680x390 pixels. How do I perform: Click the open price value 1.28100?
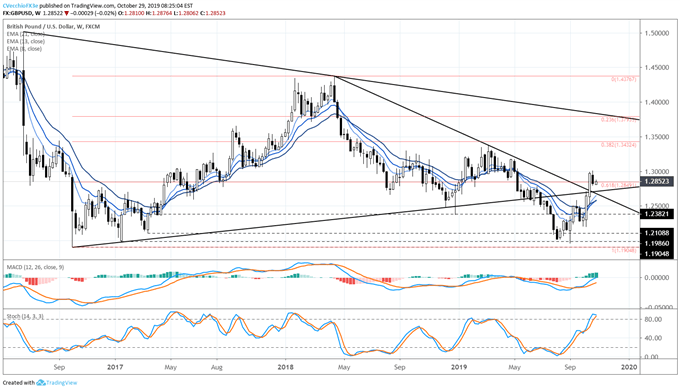[x=134, y=13]
